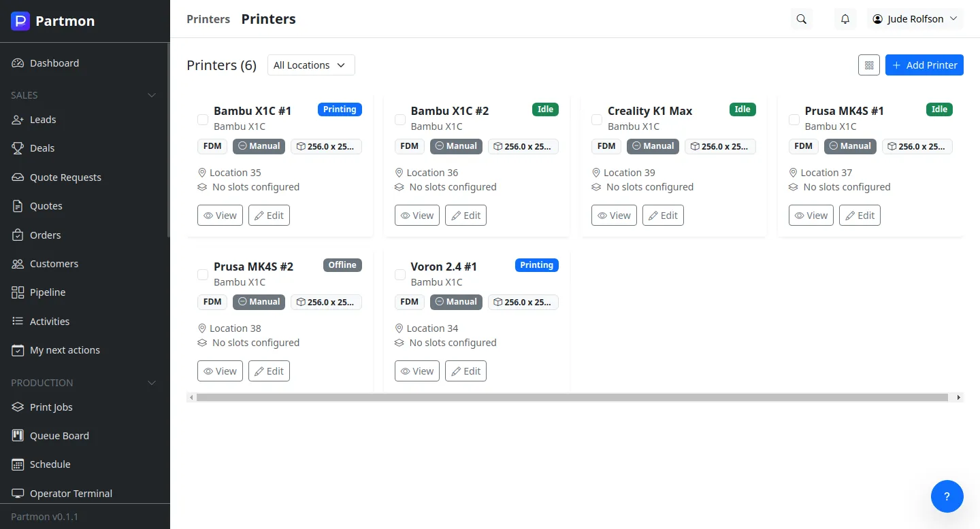Open Pipeline page
The image size is (980, 529).
[84, 292]
